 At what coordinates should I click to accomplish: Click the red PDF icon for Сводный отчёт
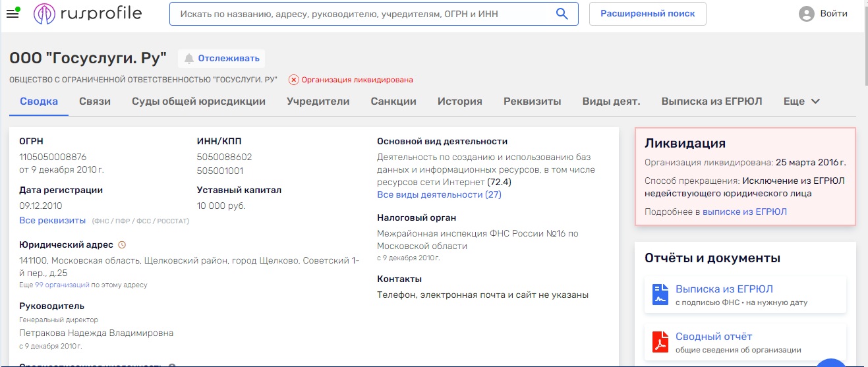[x=660, y=343]
